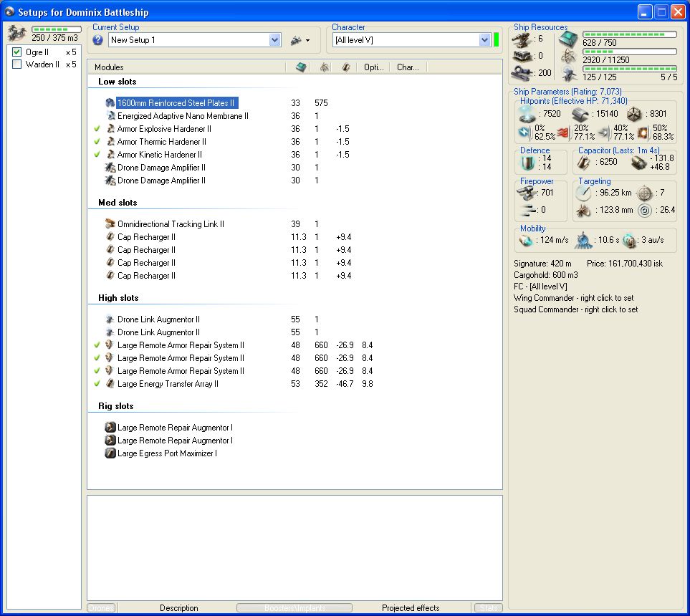The width and height of the screenshot is (690, 616).
Task: Click the align time icon beside 10.6 s
Action: click(x=583, y=240)
